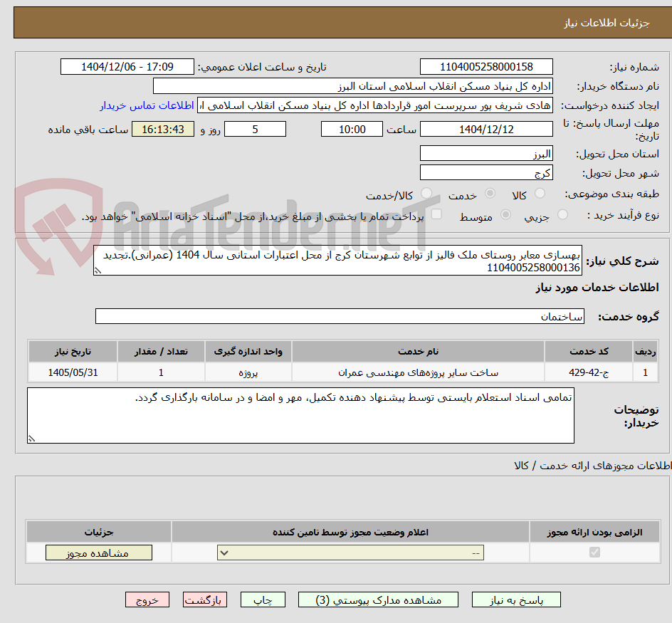672x623 pixels.
Task: Click the جزئیات اطلاعات نیاز page title
Action: pyautogui.click(x=607, y=23)
